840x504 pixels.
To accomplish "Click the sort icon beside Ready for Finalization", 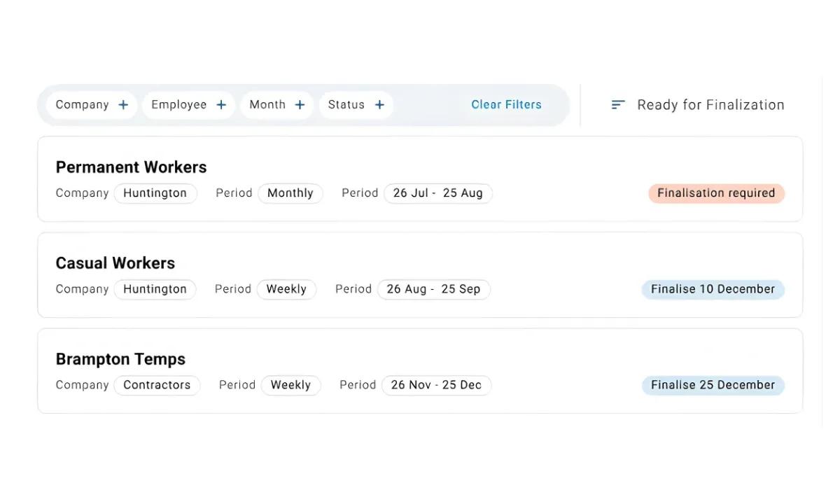I will (x=617, y=104).
